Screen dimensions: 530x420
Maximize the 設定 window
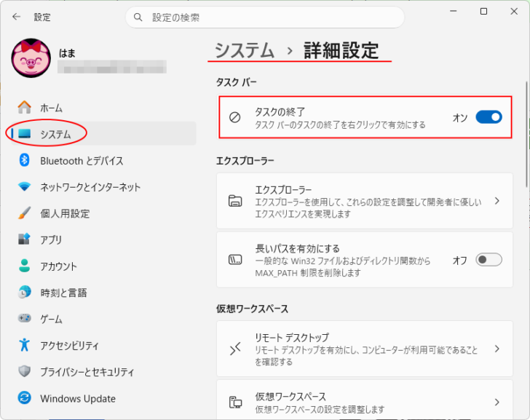483,11
